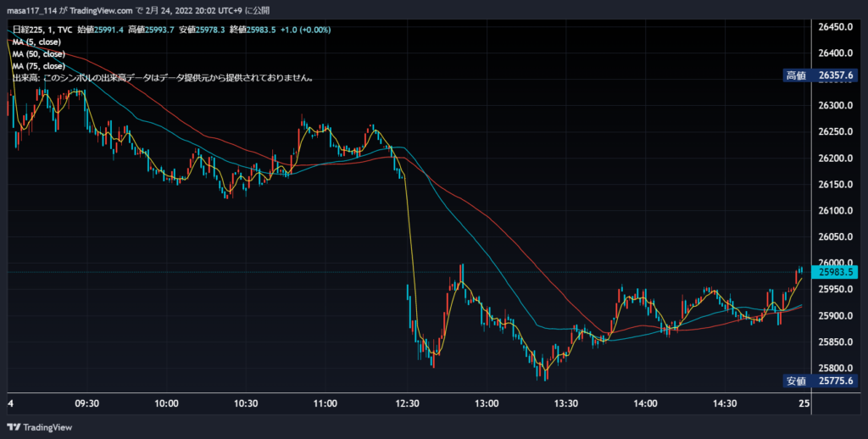Click the 10:00 time axis label
The height and width of the screenshot is (439, 868).
point(166,403)
